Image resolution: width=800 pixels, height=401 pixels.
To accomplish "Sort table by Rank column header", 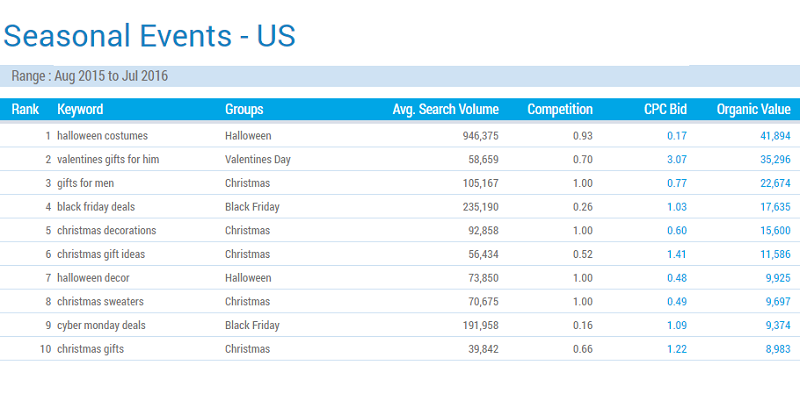I will click(x=24, y=109).
